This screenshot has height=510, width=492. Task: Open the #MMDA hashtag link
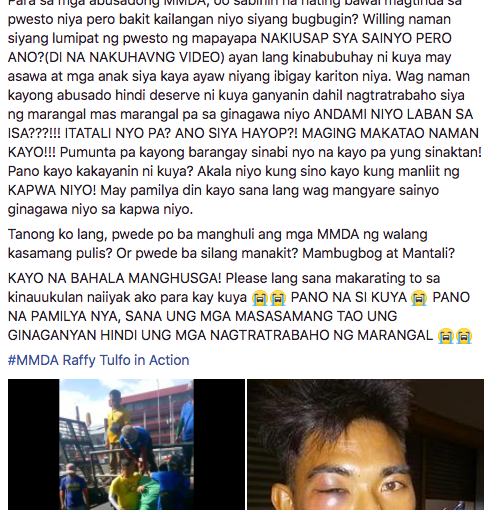click(33, 361)
